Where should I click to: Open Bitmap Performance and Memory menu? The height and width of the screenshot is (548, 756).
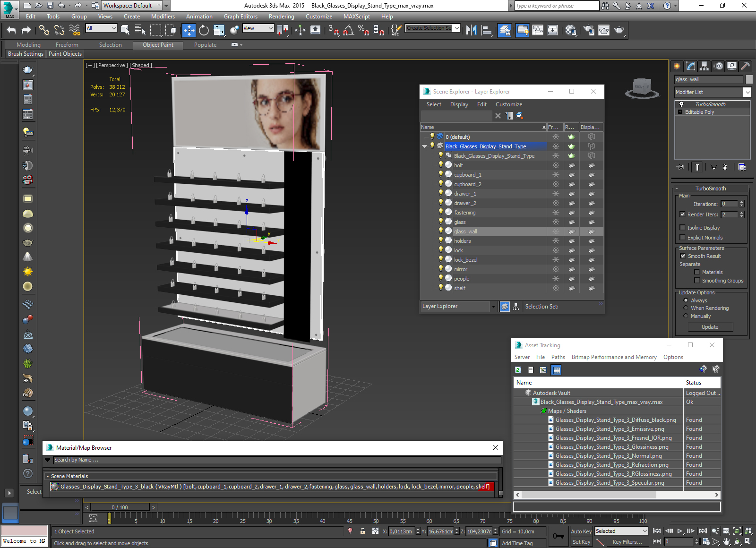click(x=614, y=357)
